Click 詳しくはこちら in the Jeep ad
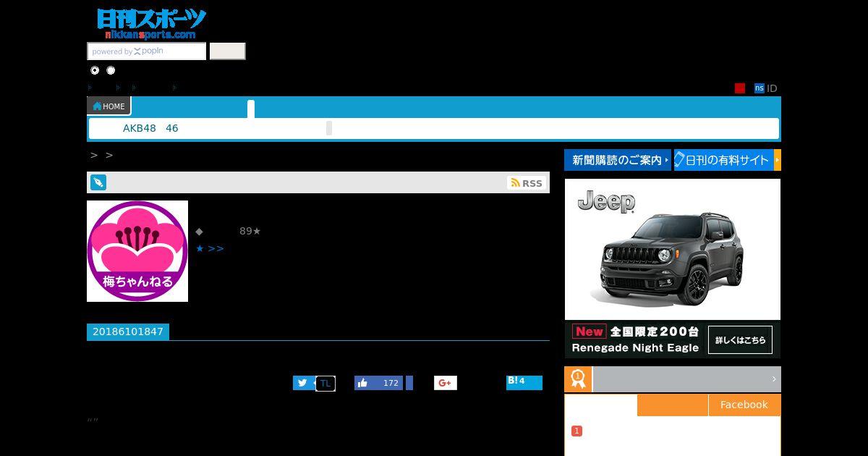Viewport: 868px width, 456px height. coord(740,339)
